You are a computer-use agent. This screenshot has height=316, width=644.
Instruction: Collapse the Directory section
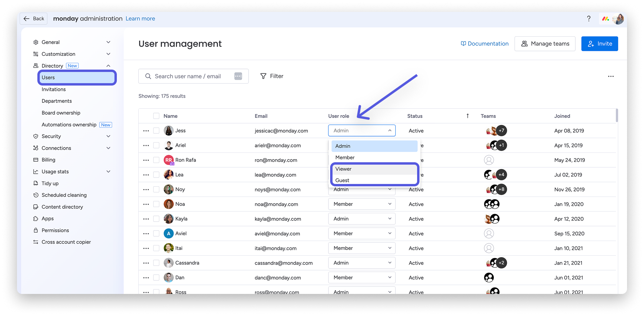coord(108,66)
